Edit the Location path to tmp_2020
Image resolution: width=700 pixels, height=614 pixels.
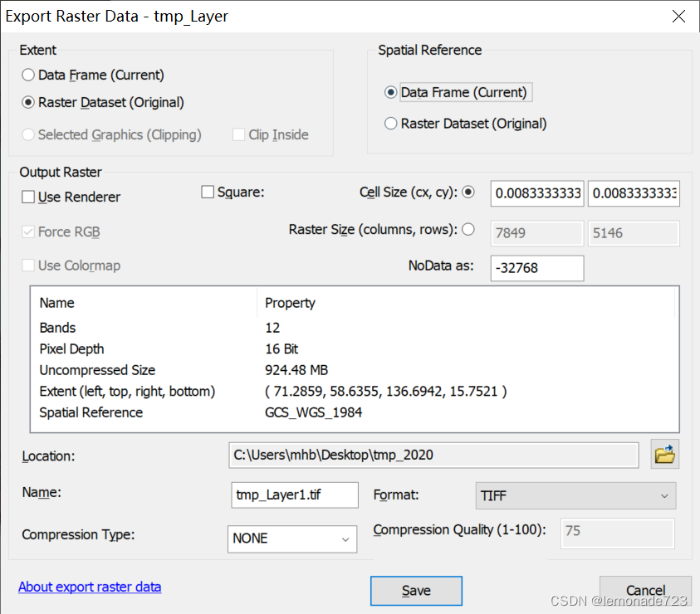tap(433, 455)
